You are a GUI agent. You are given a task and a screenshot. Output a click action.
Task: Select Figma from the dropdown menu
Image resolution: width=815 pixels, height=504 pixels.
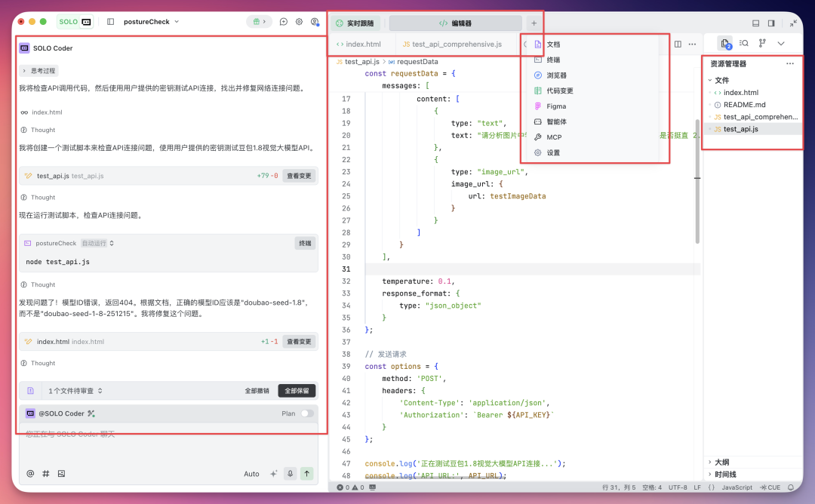[556, 106]
